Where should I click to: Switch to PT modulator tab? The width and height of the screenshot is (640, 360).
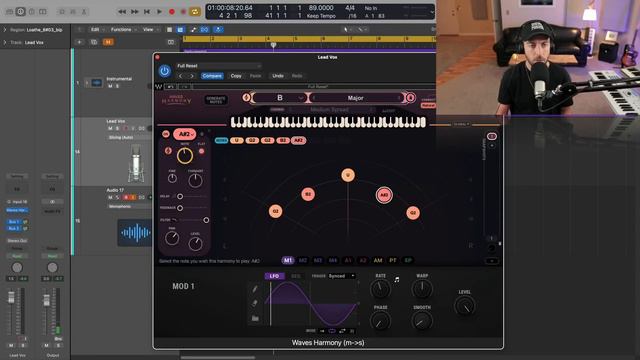coord(393,260)
